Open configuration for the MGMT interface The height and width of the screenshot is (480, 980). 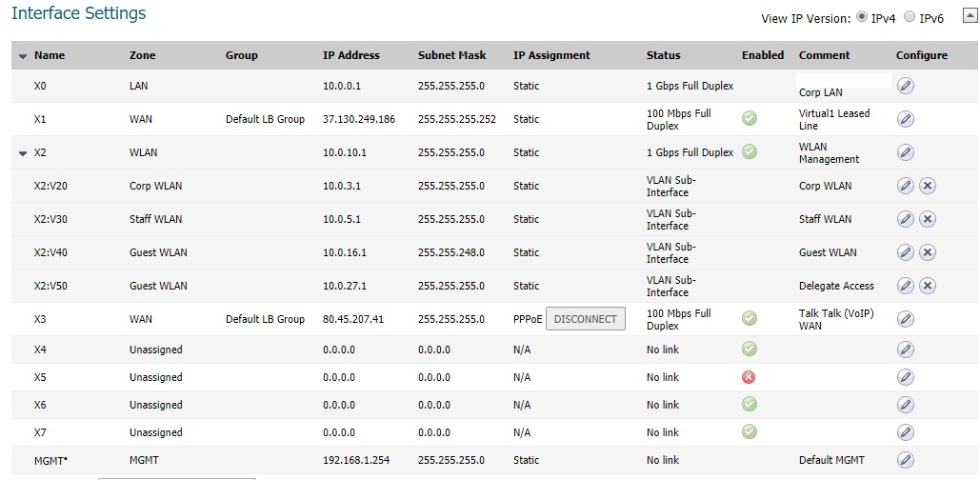[x=906, y=460]
